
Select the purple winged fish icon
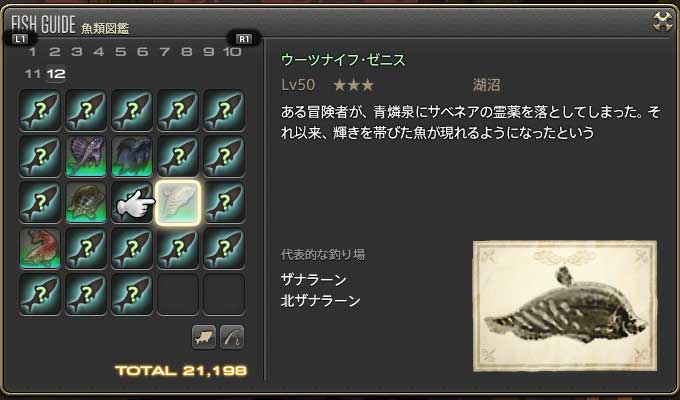[86, 157]
